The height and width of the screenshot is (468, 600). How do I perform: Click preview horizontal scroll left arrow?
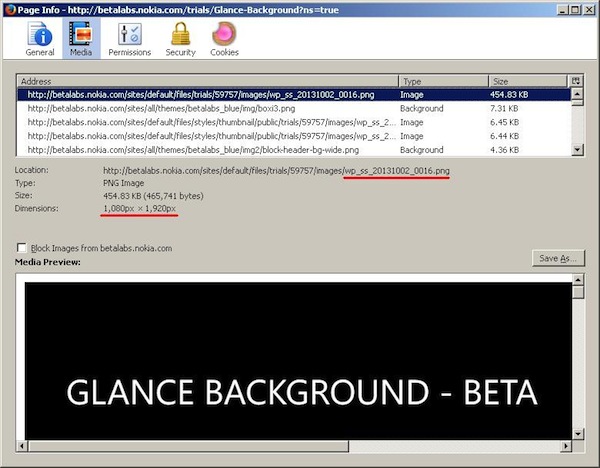[x=22, y=446]
